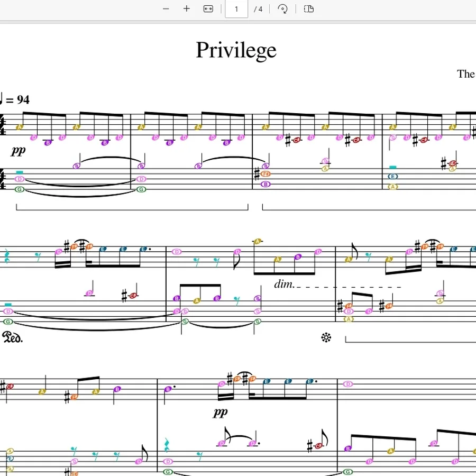Click the second pp dynamic in third system
The width and height of the screenshot is (476, 476).
click(221, 413)
